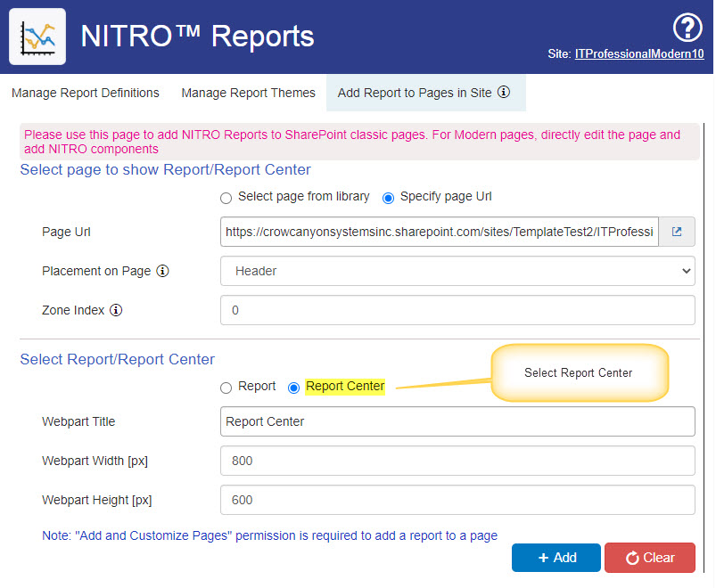
Task: Switch to Manage Report Themes tab
Action: click(248, 93)
